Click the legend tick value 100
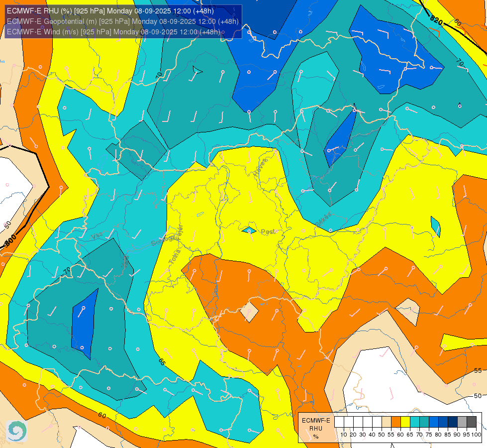Screen dimensions: 487x448 pyautogui.click(x=476, y=435)
